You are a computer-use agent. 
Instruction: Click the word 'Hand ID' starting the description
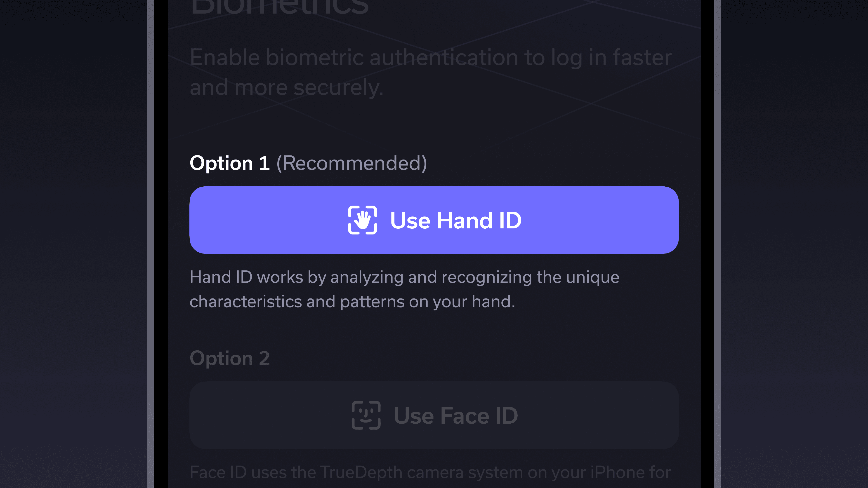(x=221, y=277)
